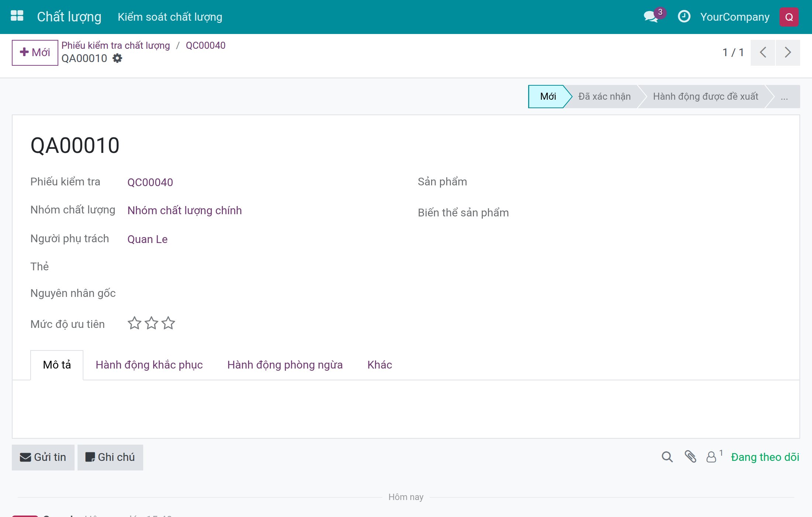Open the Kiểm soát chất lượng menu
The image size is (812, 517).
tap(170, 17)
